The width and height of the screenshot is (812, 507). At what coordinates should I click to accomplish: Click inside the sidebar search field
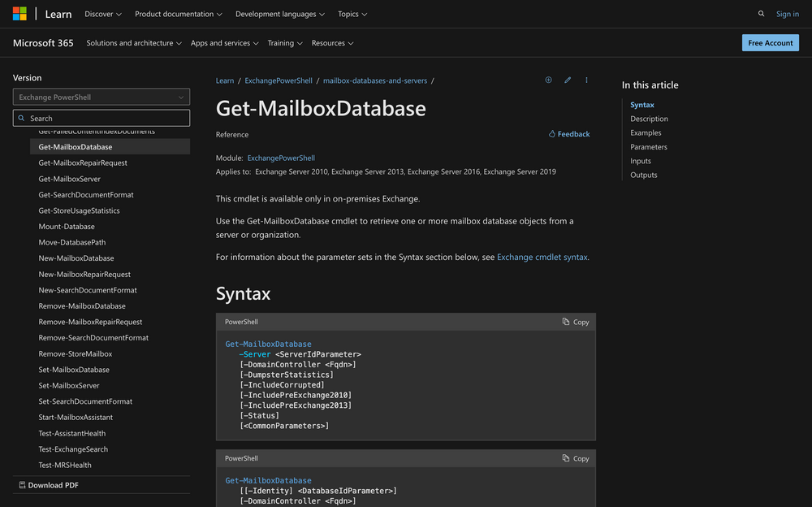pos(101,117)
